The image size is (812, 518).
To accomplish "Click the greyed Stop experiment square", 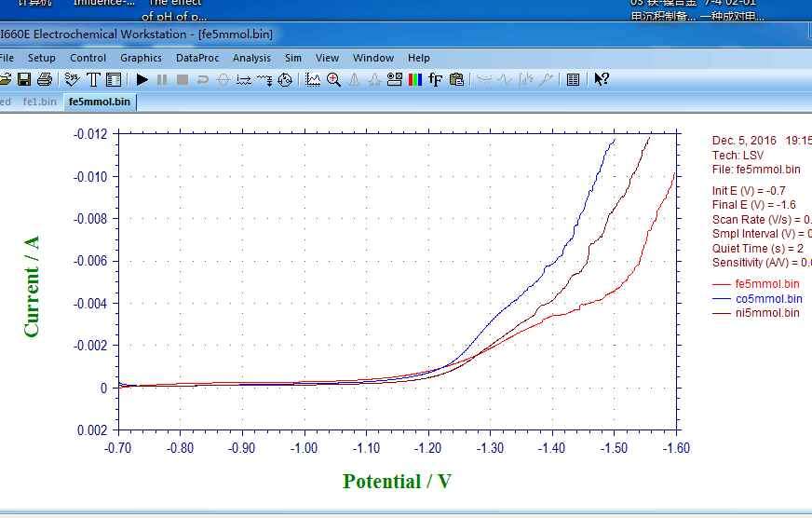I will pos(183,80).
